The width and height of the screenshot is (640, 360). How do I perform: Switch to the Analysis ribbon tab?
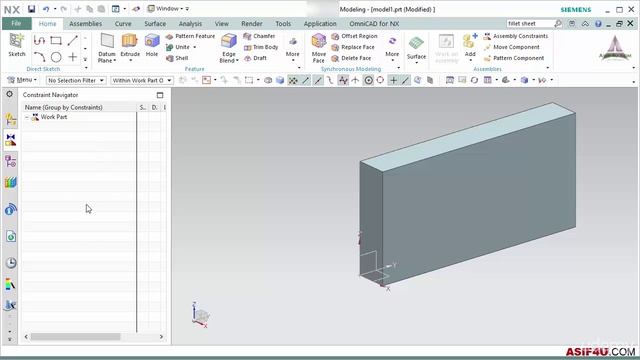pyautogui.click(x=190, y=24)
